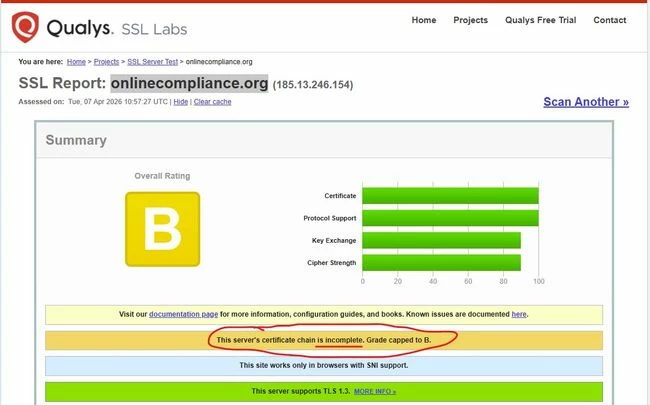
Task: Click the IP address (185.13.246.154)
Action: coord(313,85)
